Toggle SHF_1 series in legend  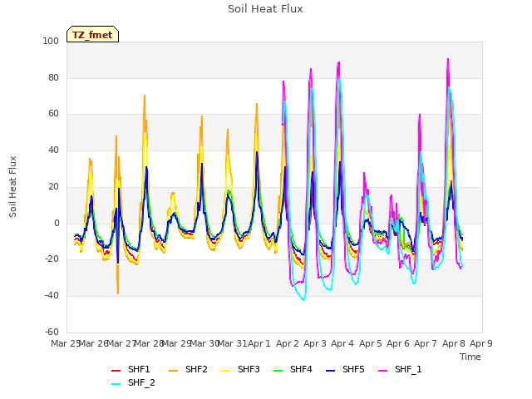coord(400,369)
